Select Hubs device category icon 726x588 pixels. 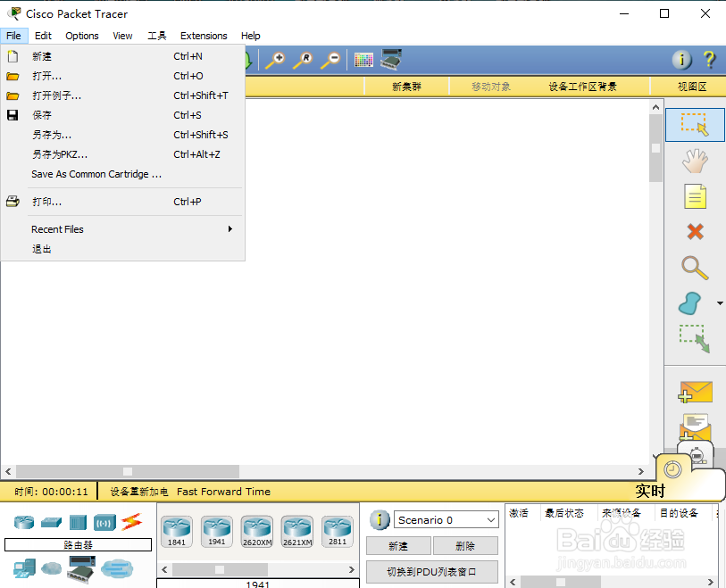78,523
